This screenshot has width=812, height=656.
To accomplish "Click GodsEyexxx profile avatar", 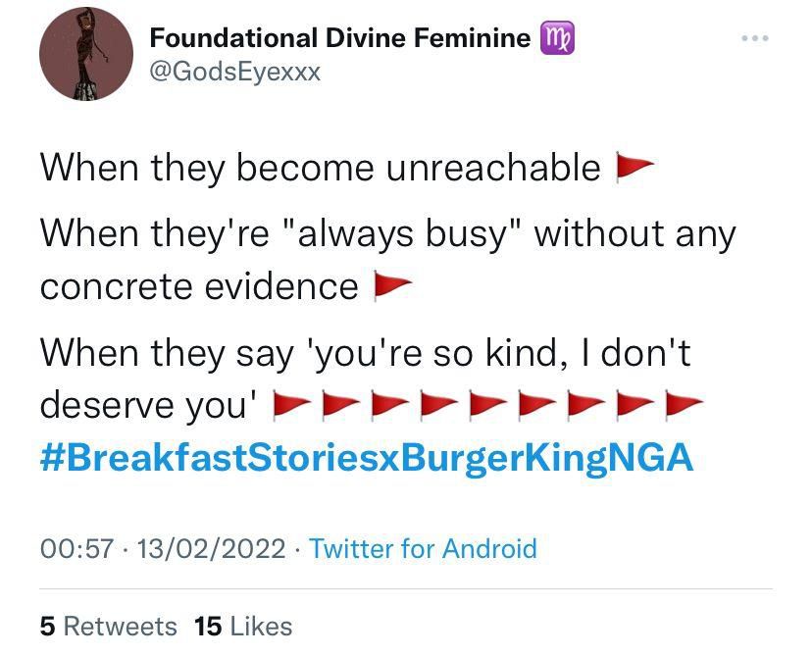I will click(86, 54).
